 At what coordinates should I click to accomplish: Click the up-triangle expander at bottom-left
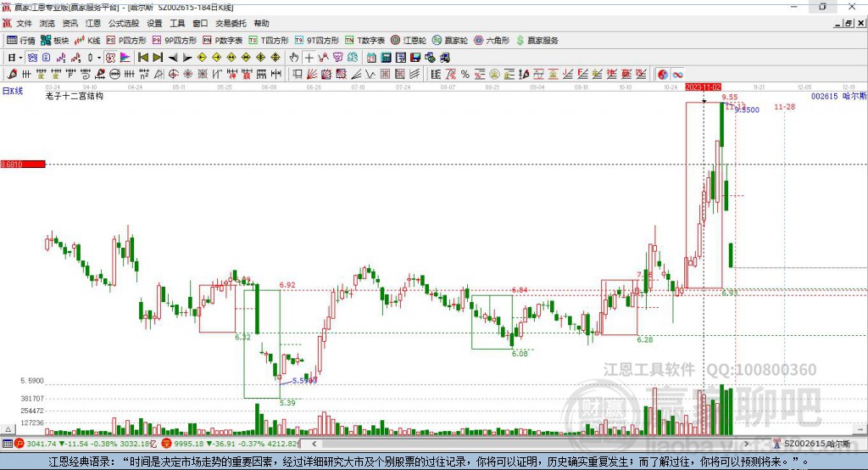8,429
